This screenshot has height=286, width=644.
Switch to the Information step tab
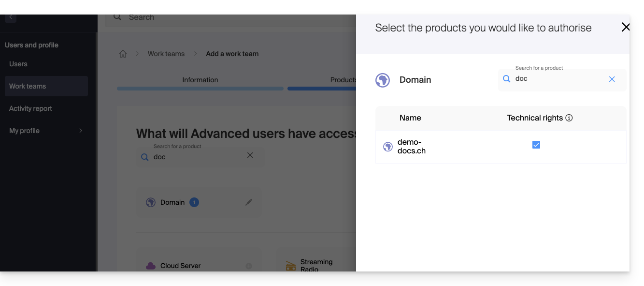(x=200, y=80)
